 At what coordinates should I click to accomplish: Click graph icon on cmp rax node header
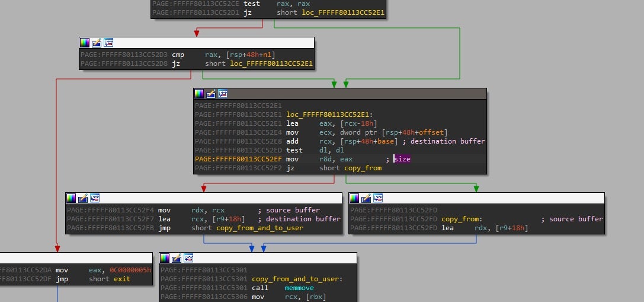(x=108, y=43)
